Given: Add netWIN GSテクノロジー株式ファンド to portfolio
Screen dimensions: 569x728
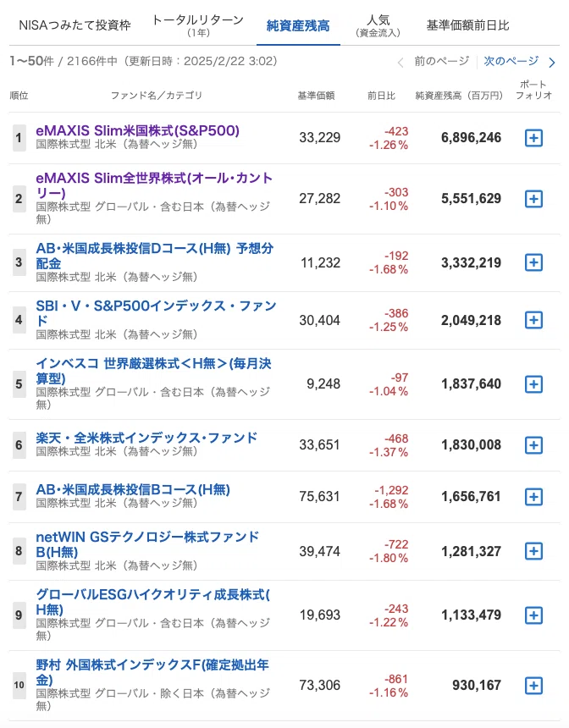Looking at the screenshot, I should (533, 551).
